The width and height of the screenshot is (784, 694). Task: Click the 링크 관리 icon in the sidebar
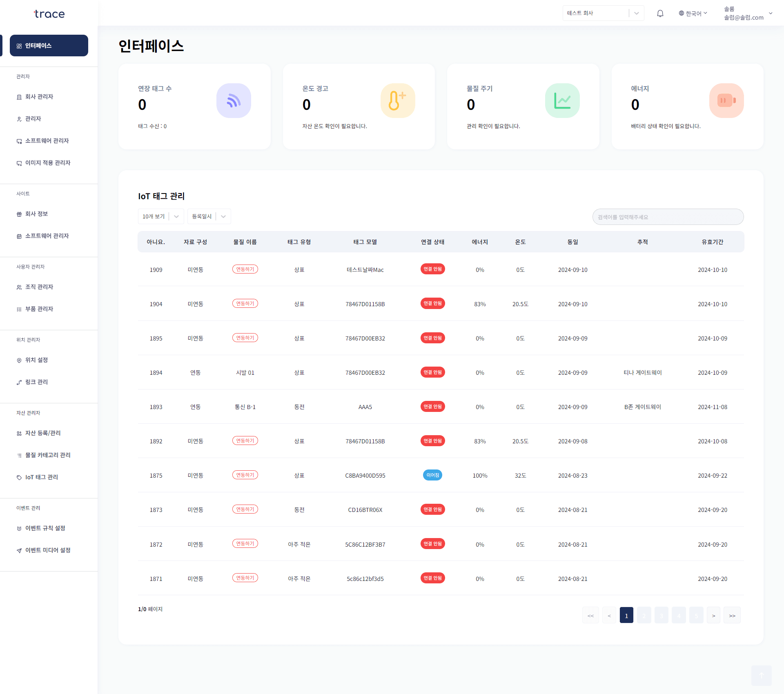click(x=19, y=382)
